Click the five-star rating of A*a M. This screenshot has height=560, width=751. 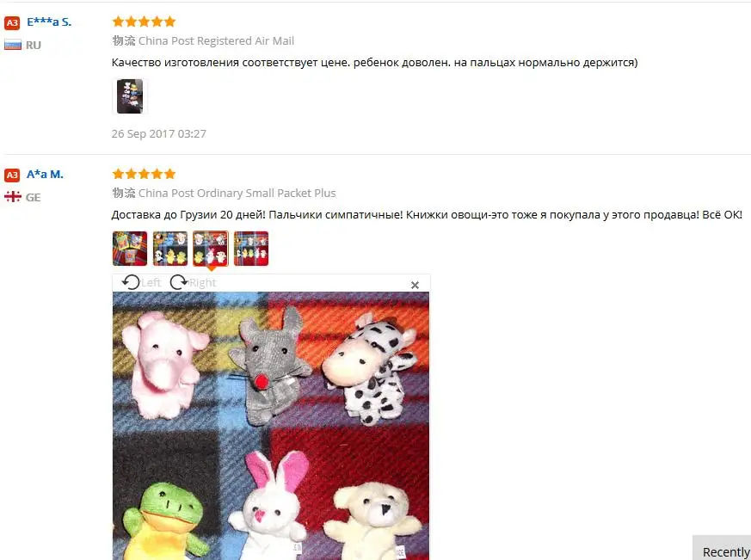pos(144,174)
